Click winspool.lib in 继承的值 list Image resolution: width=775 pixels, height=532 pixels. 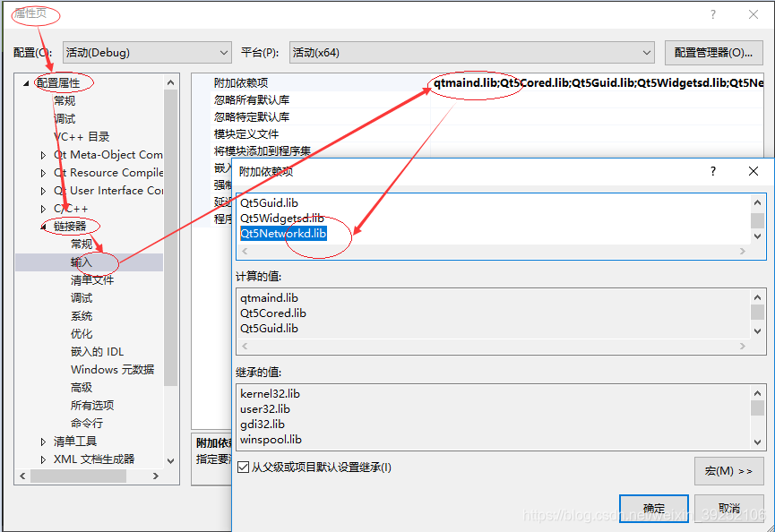tap(271, 440)
